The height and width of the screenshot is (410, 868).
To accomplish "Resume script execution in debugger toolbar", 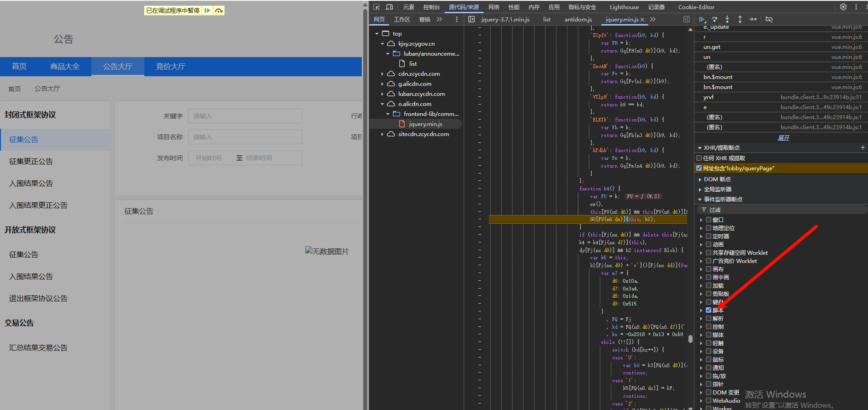I will 702,19.
